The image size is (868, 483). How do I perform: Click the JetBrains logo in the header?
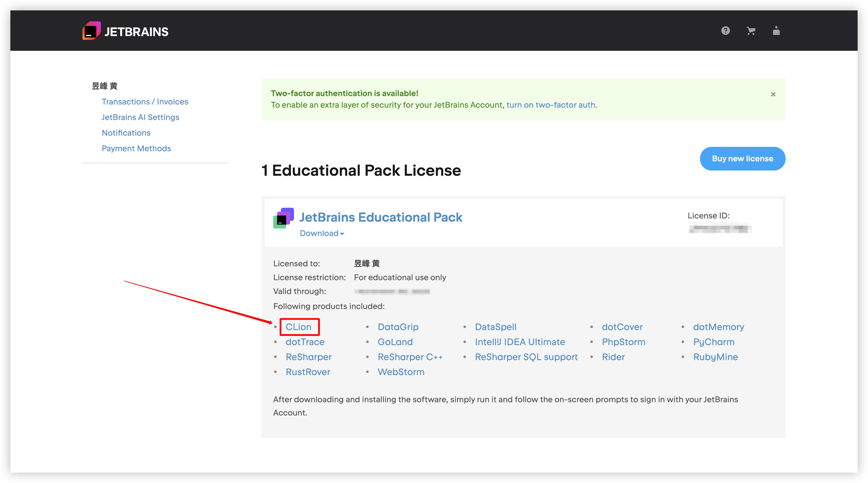[125, 31]
